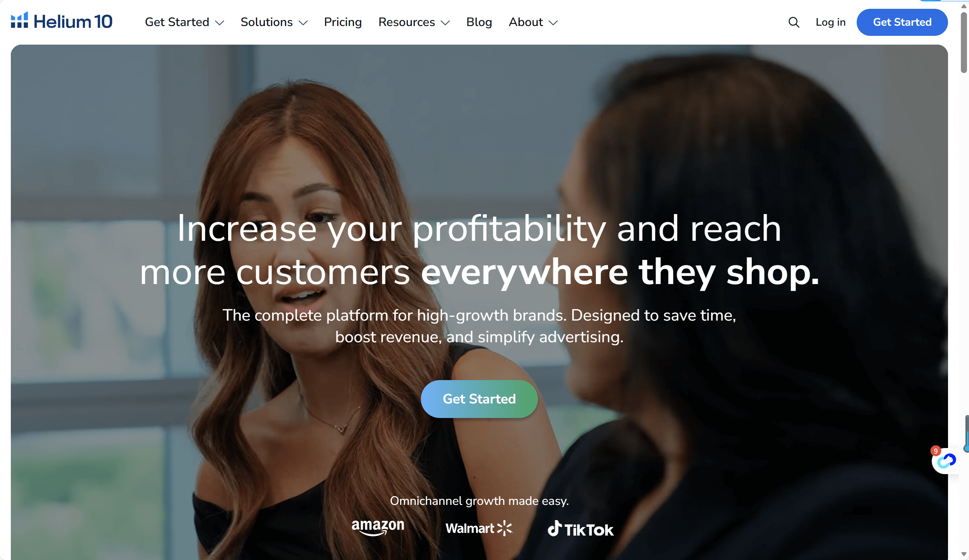Screen dimensions: 969x560
Task: Click the Amazon logo
Action: (x=378, y=527)
